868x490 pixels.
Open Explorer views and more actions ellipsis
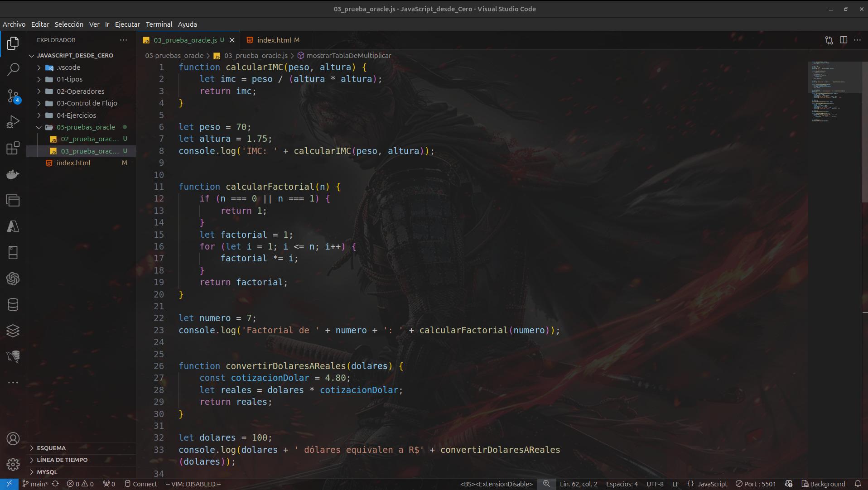[123, 40]
